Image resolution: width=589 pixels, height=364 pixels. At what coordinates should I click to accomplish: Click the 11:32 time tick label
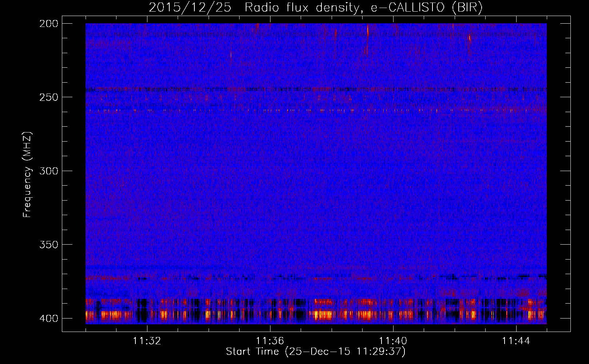click(x=147, y=341)
